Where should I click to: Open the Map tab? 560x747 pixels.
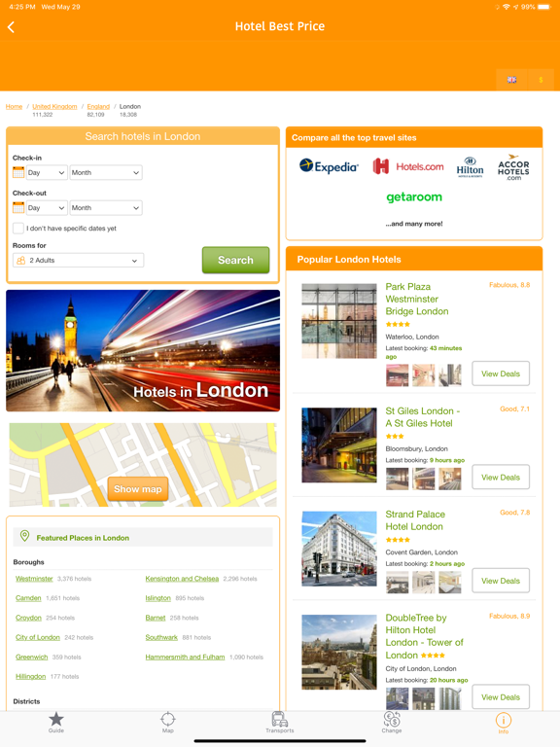(x=167, y=723)
